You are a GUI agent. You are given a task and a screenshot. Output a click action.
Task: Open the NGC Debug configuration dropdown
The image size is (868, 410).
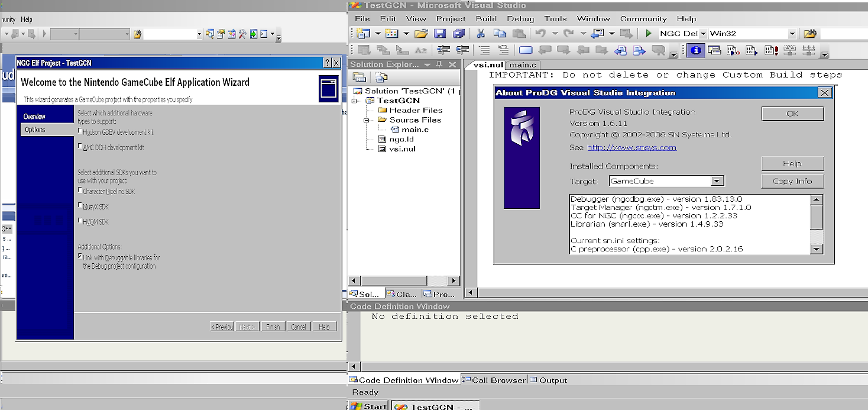pos(704,34)
